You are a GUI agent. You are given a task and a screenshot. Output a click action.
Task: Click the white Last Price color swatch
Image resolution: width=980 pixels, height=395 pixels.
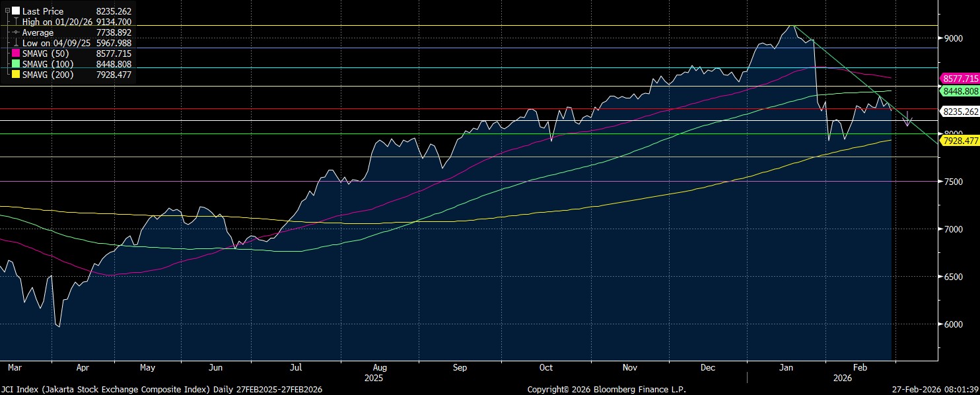[16, 11]
